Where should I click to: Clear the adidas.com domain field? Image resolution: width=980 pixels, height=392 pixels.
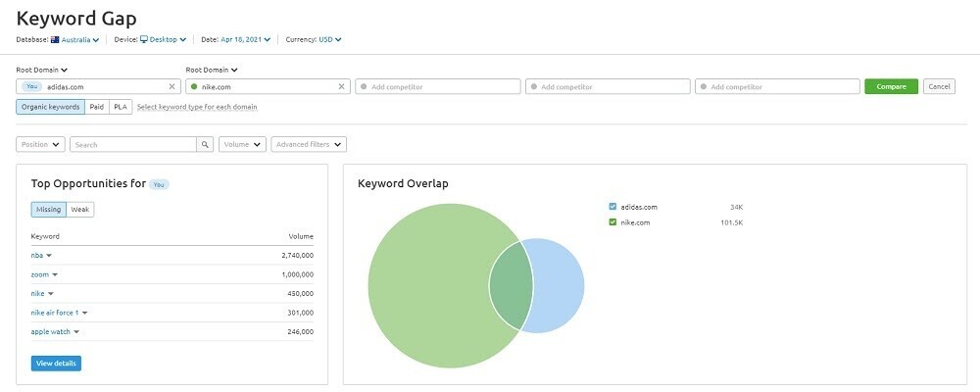coord(171,87)
